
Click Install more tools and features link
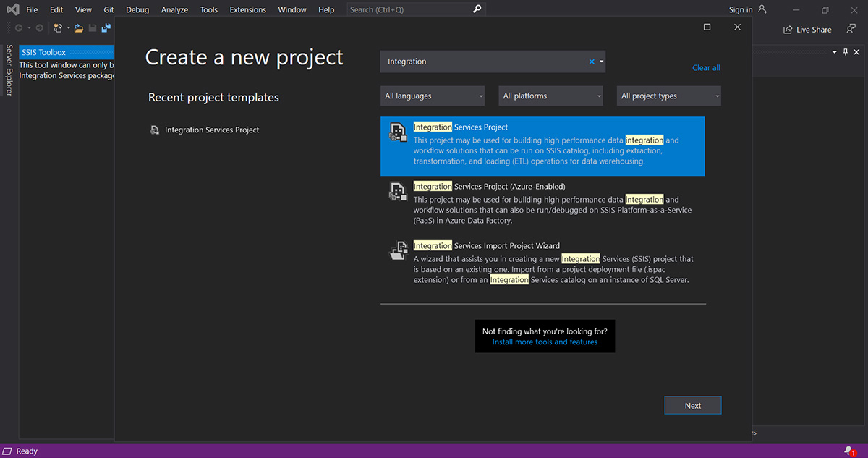click(545, 342)
